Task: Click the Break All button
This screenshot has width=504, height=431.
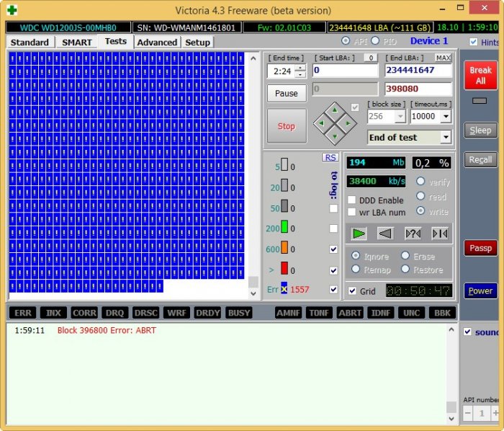Action: [x=480, y=75]
